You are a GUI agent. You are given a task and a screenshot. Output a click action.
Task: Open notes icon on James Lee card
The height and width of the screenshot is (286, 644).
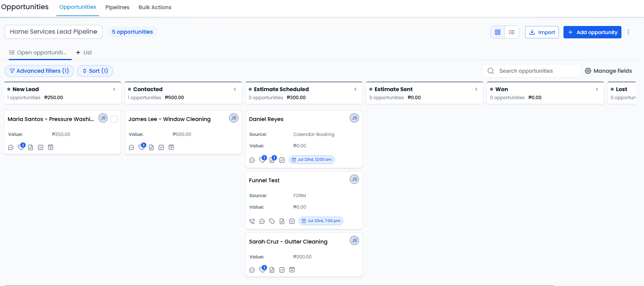point(151,147)
